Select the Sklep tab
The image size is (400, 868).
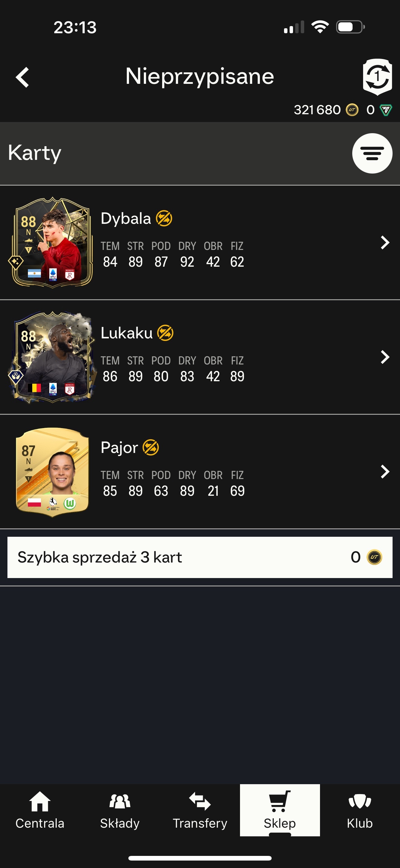click(280, 810)
